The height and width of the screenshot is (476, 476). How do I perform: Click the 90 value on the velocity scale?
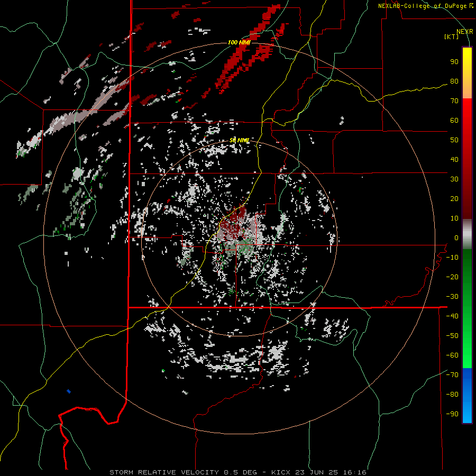click(454, 62)
